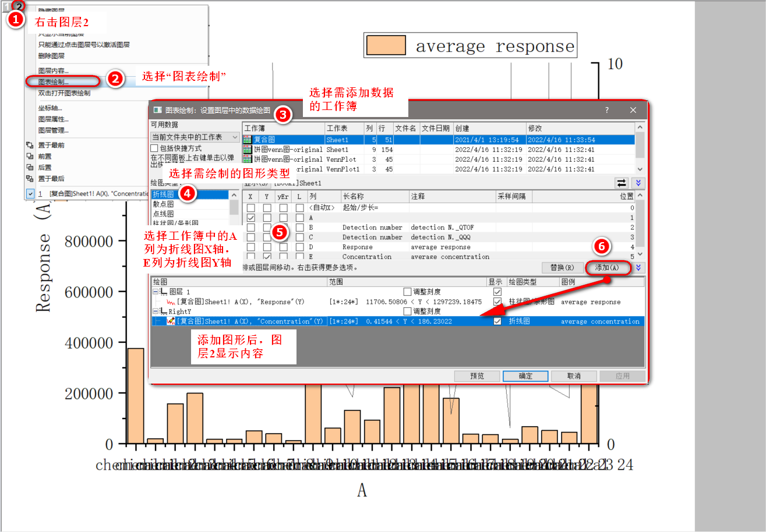Check L checkbox for column B
The image size is (766, 532).
pos(299,227)
